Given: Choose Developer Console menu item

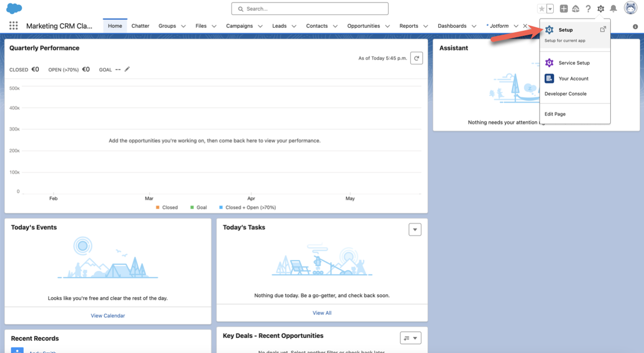Looking at the screenshot, I should pos(565,94).
